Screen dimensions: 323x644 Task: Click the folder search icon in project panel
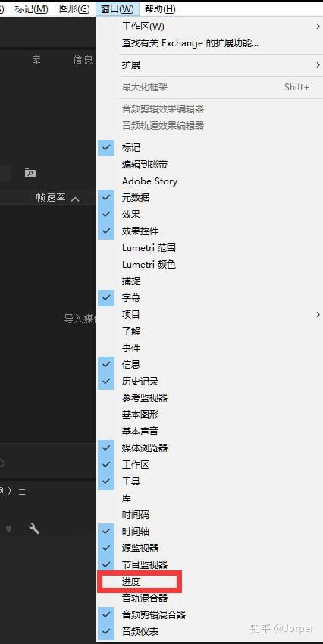tap(30, 173)
